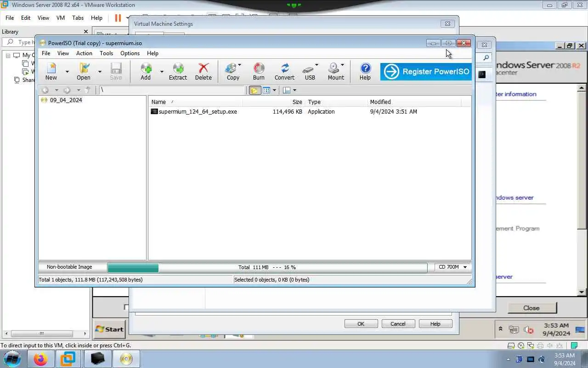Image resolution: width=588 pixels, height=368 pixels.
Task: Open the dropdown arrow next to New
Action: (67, 72)
